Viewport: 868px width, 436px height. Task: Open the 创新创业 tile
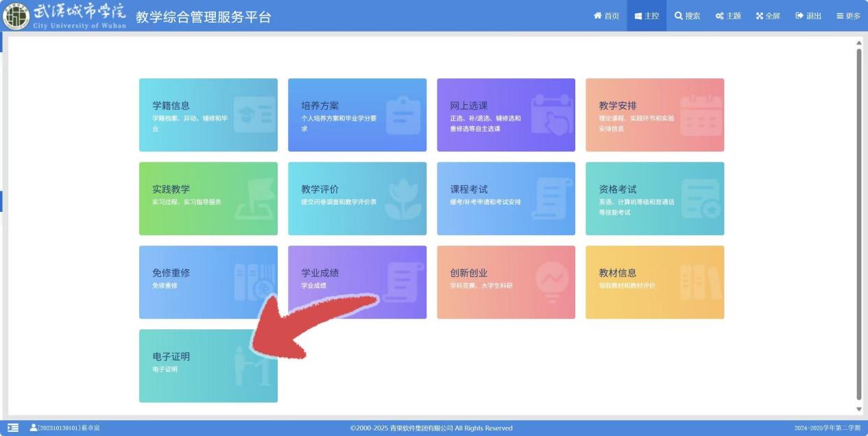505,282
